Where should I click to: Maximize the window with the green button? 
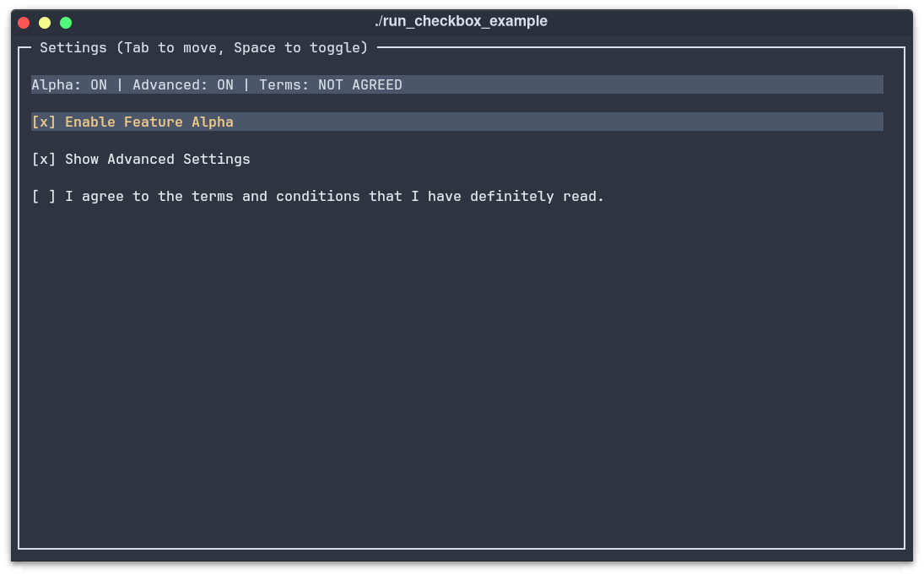point(66,23)
